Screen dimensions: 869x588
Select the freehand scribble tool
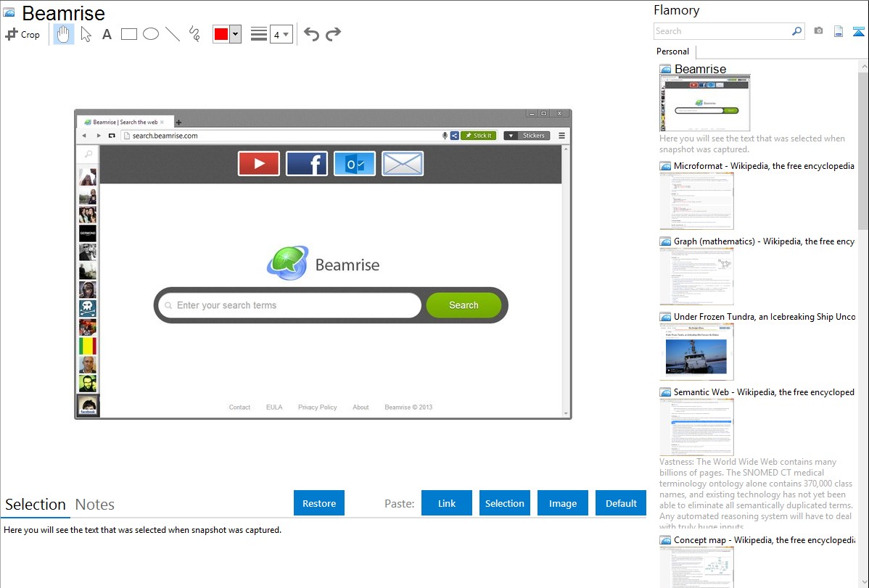tap(194, 34)
